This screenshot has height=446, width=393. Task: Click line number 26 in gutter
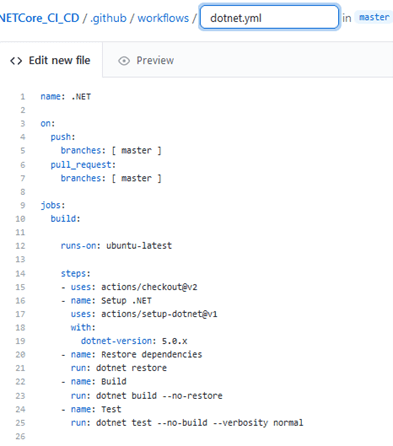tap(20, 436)
